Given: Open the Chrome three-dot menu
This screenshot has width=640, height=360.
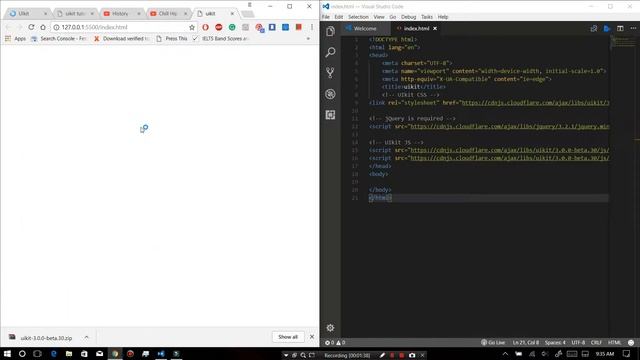Looking at the screenshot, I should (x=312, y=27).
